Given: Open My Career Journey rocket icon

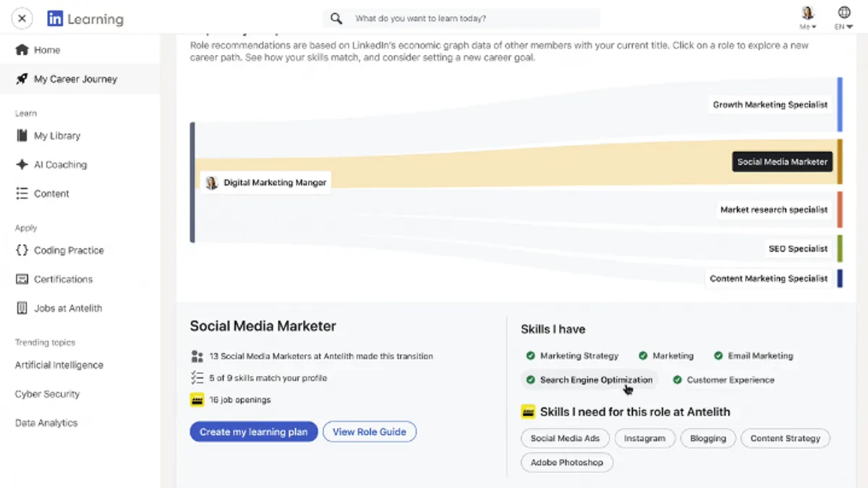Looking at the screenshot, I should point(22,79).
